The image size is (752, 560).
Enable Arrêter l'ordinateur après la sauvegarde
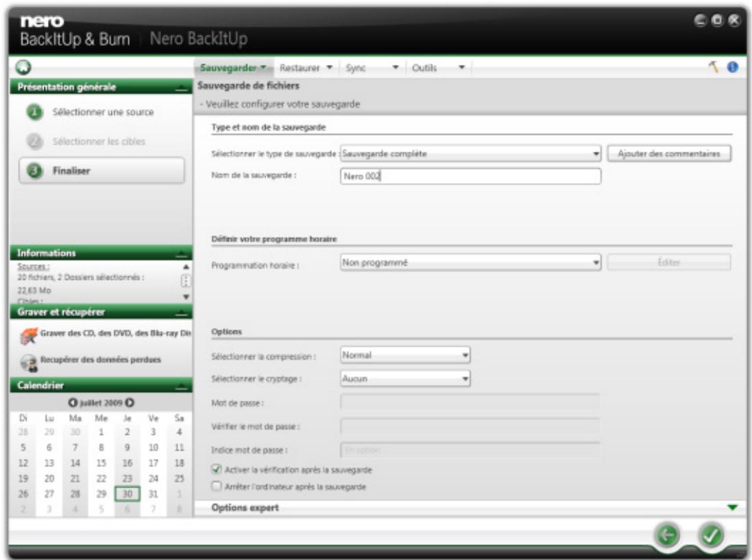[217, 486]
